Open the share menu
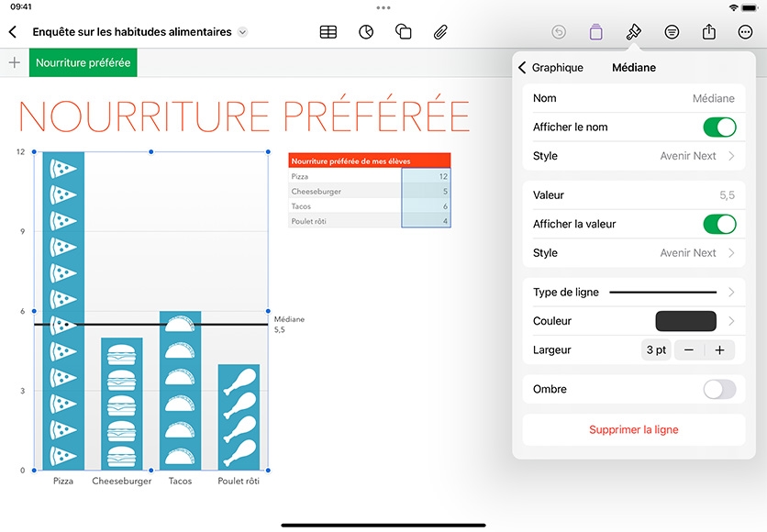 [x=709, y=32]
